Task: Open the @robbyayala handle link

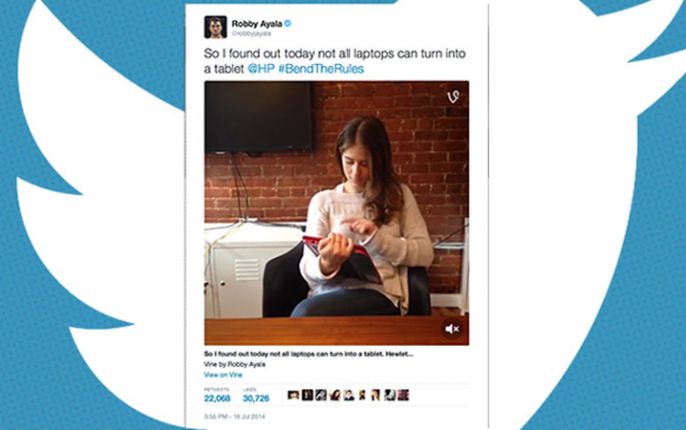Action: 251,34
